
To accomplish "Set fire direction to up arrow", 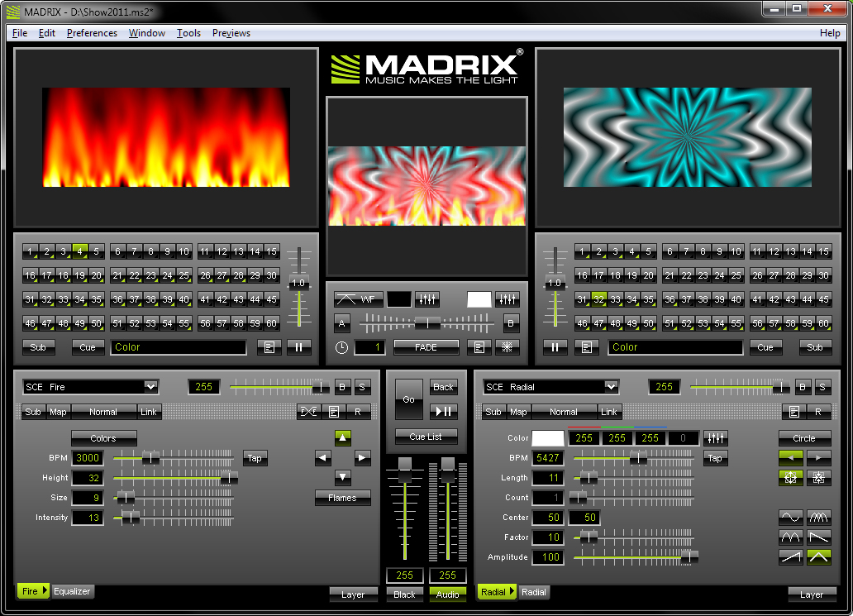I will click(x=342, y=437).
